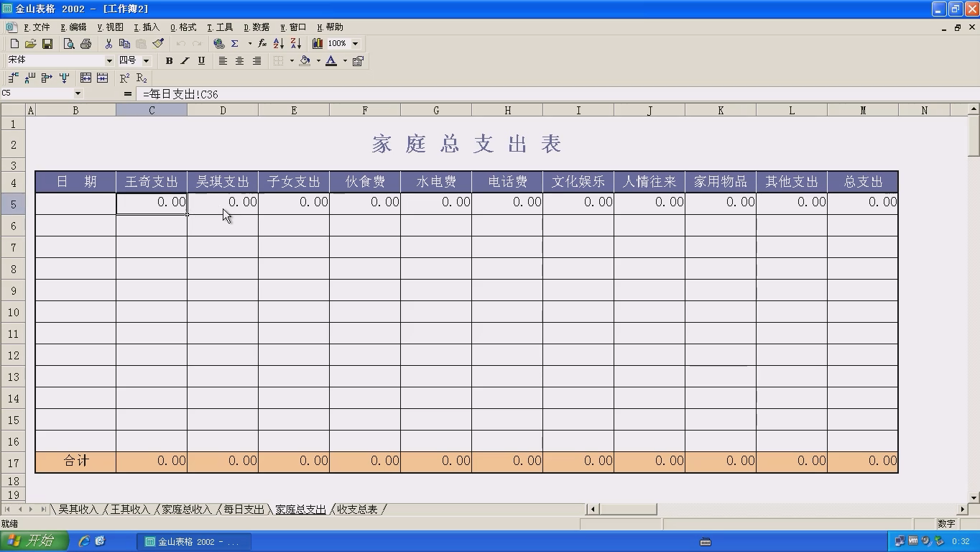Viewport: 980px width, 552px height.
Task: Open a file with the folder icon
Action: click(30, 44)
